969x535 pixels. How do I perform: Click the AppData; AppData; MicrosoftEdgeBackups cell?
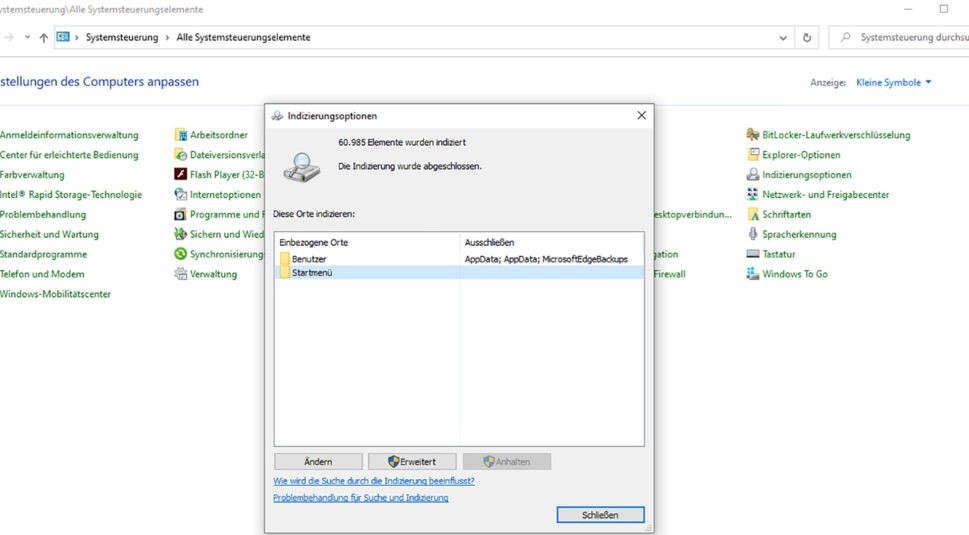546,259
